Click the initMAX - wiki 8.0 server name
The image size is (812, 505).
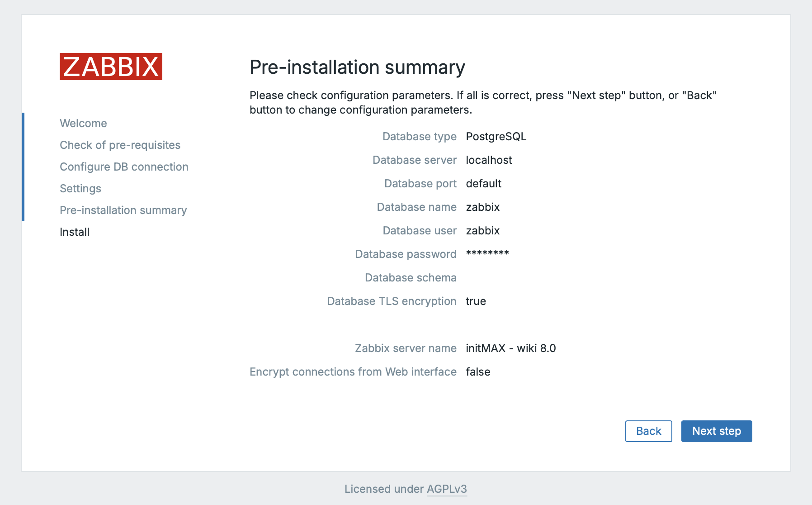(x=510, y=348)
